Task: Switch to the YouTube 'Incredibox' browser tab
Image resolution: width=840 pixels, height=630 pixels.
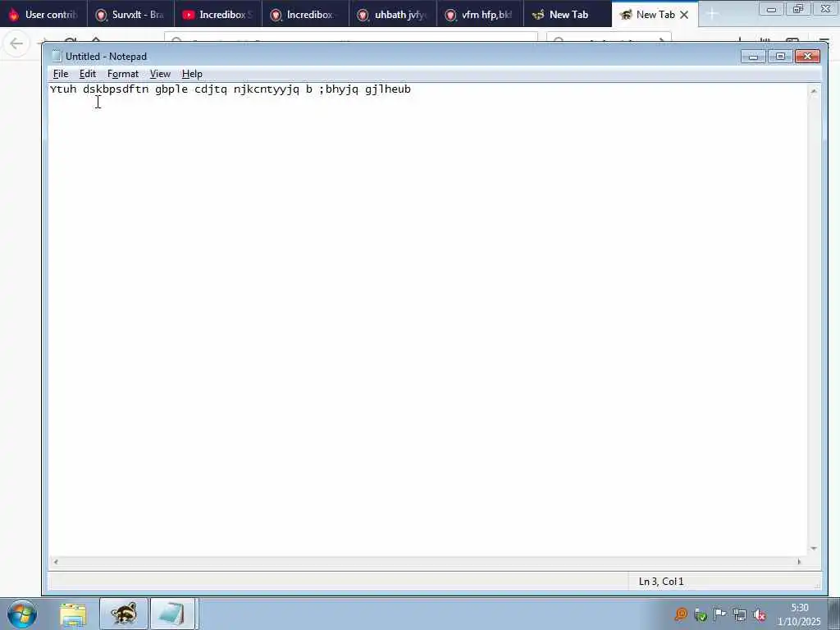Action: pyautogui.click(x=217, y=15)
